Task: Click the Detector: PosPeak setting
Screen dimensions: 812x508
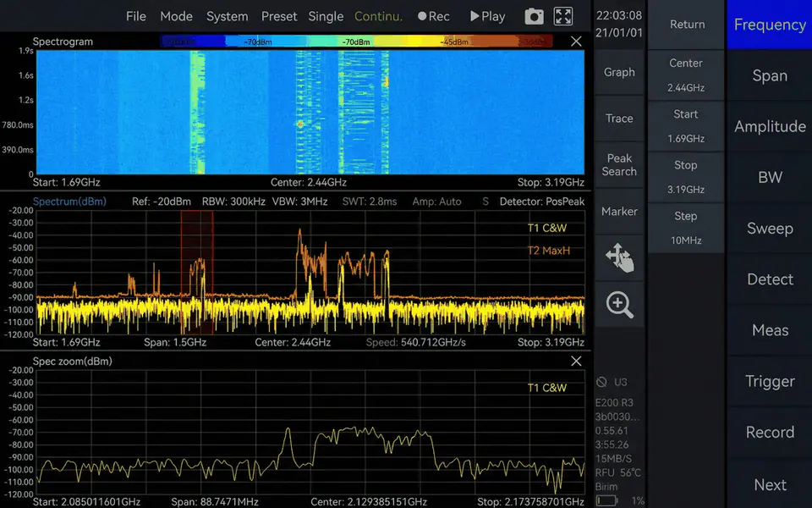Action: 541,202
